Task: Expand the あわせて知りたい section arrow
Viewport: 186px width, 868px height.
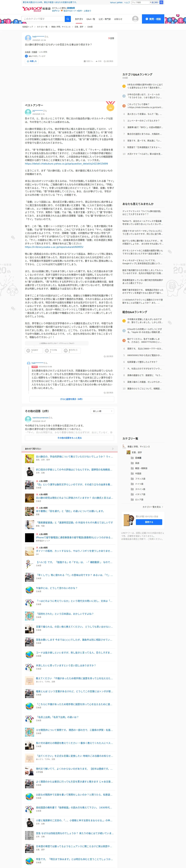Action: pos(113,448)
